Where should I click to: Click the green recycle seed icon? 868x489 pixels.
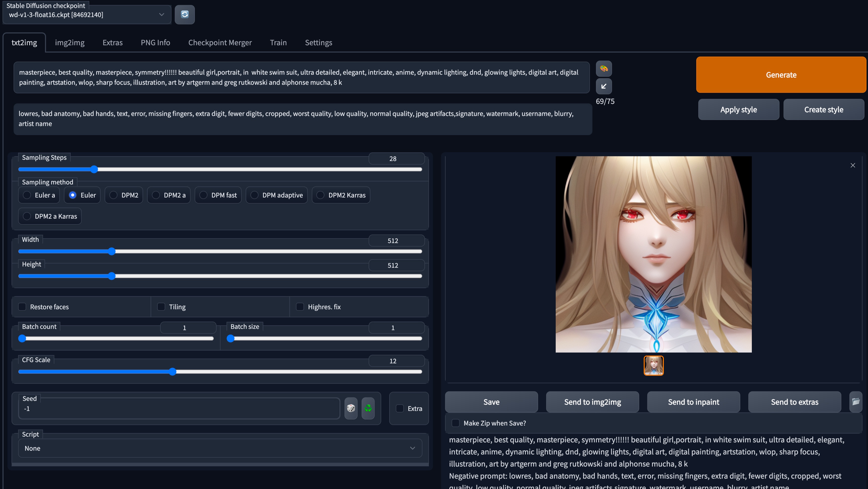click(368, 408)
